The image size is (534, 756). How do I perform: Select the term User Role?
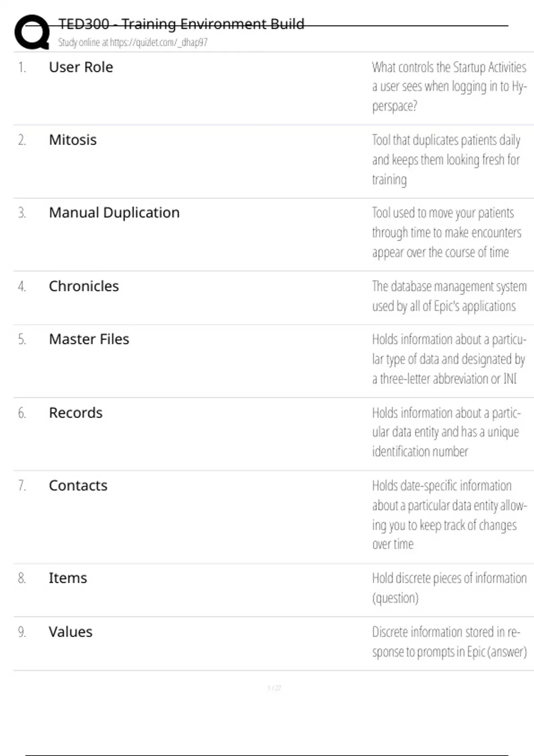coord(81,67)
